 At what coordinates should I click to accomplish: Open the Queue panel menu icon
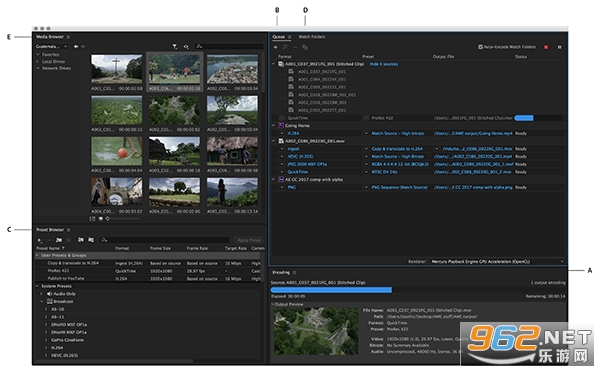point(290,37)
